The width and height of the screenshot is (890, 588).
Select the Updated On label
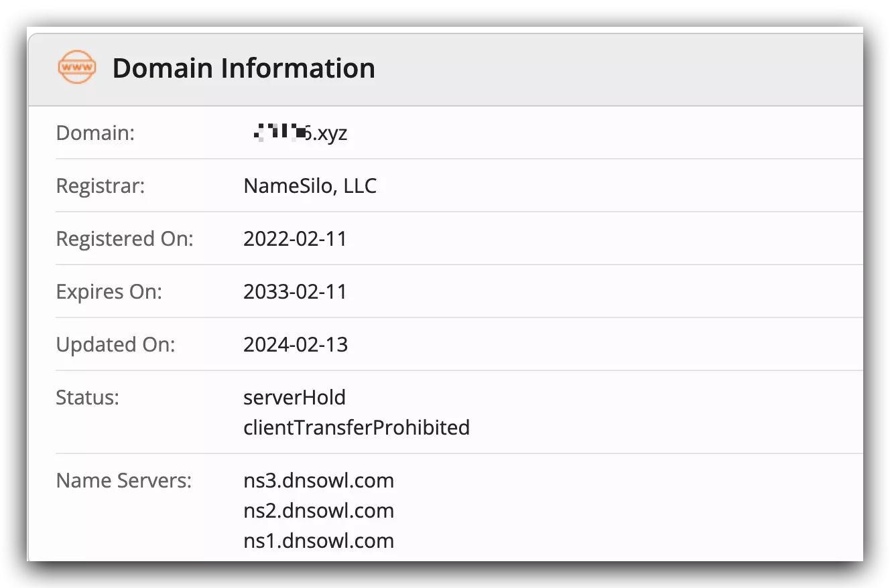pos(115,344)
